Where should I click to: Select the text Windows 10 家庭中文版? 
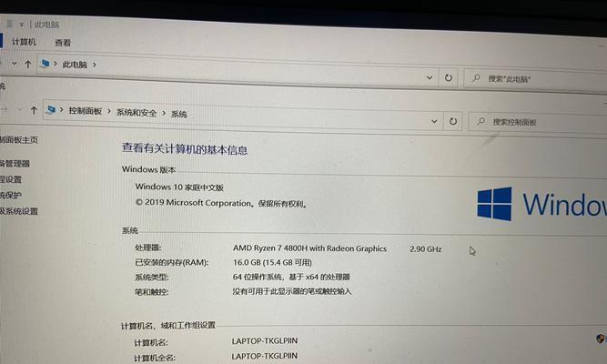(x=179, y=187)
